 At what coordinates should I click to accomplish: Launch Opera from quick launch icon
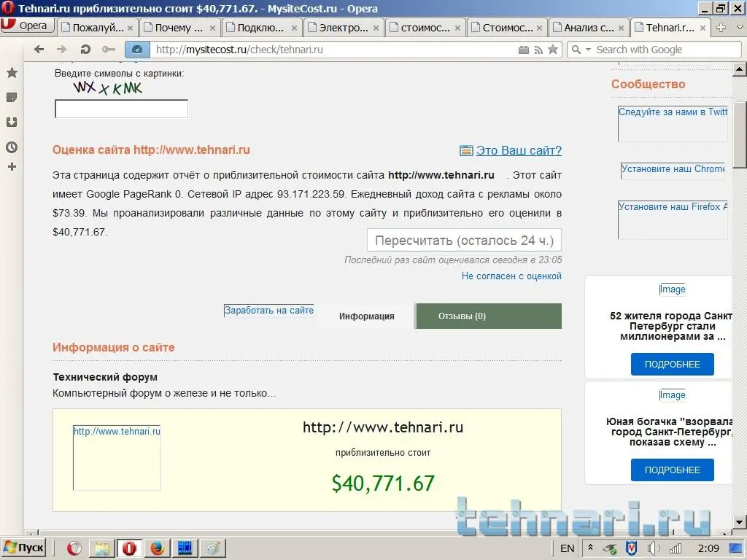(74, 548)
